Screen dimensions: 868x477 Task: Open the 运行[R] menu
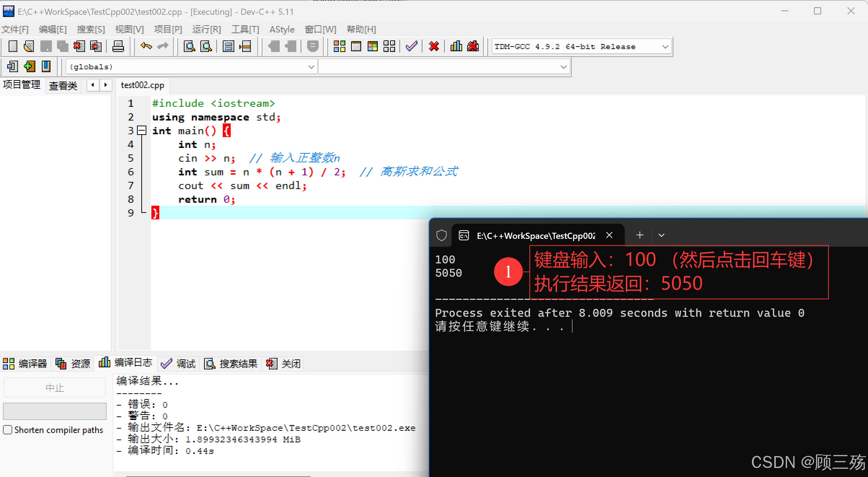206,29
